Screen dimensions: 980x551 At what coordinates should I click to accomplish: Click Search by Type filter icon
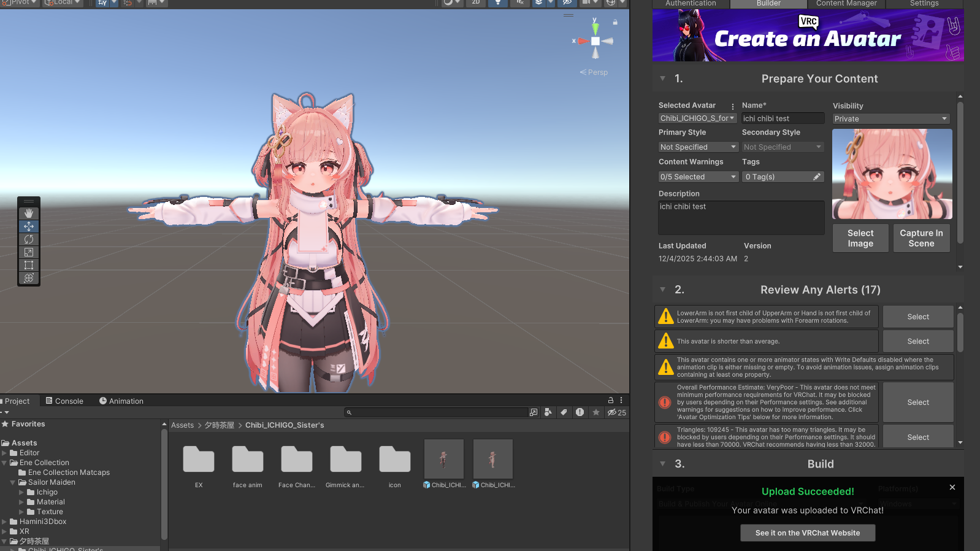pos(548,412)
